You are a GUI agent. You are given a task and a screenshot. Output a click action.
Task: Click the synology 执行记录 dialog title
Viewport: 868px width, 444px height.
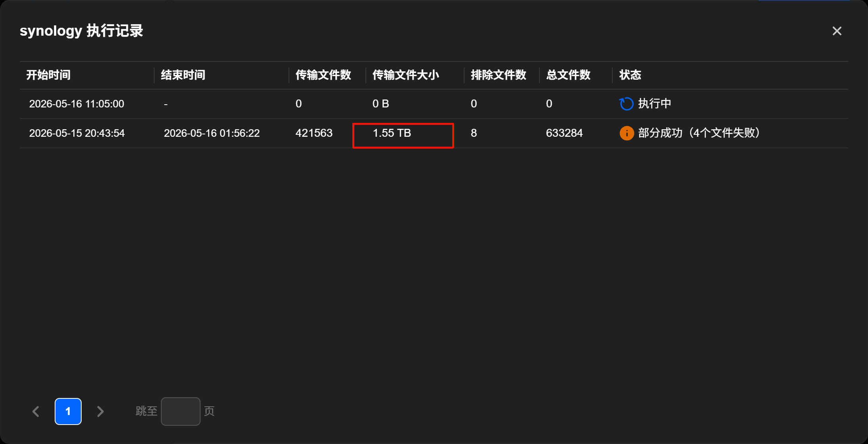82,31
